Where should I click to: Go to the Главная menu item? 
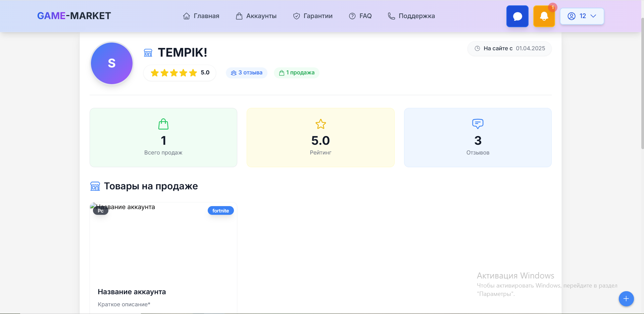coord(201,16)
